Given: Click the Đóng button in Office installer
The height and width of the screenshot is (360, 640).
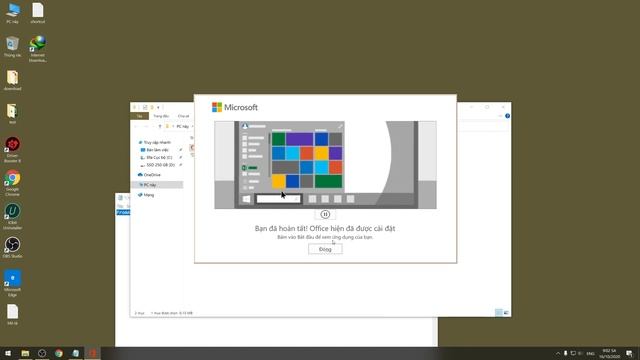Looking at the screenshot, I should point(325,249).
